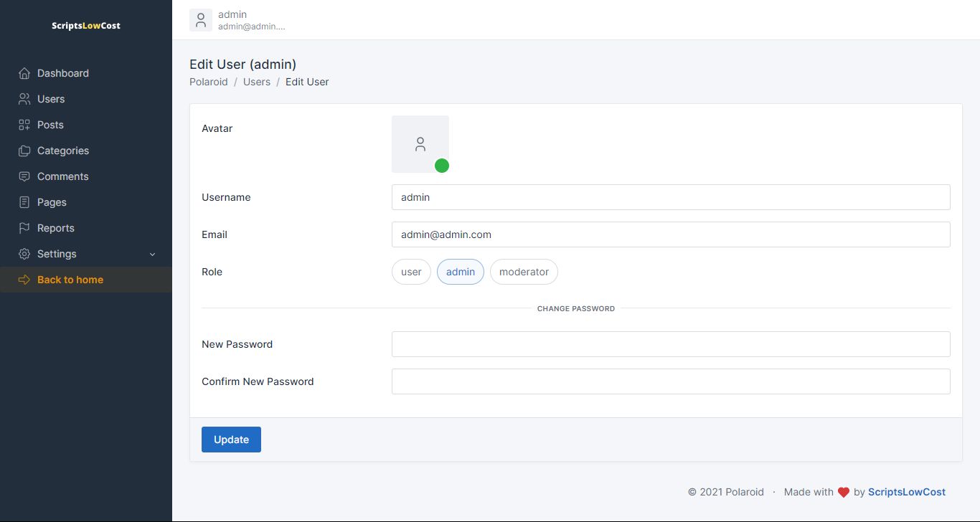Viewport: 980px width, 522px height.
Task: Click the Polaroid breadcrumb link
Action: point(209,82)
